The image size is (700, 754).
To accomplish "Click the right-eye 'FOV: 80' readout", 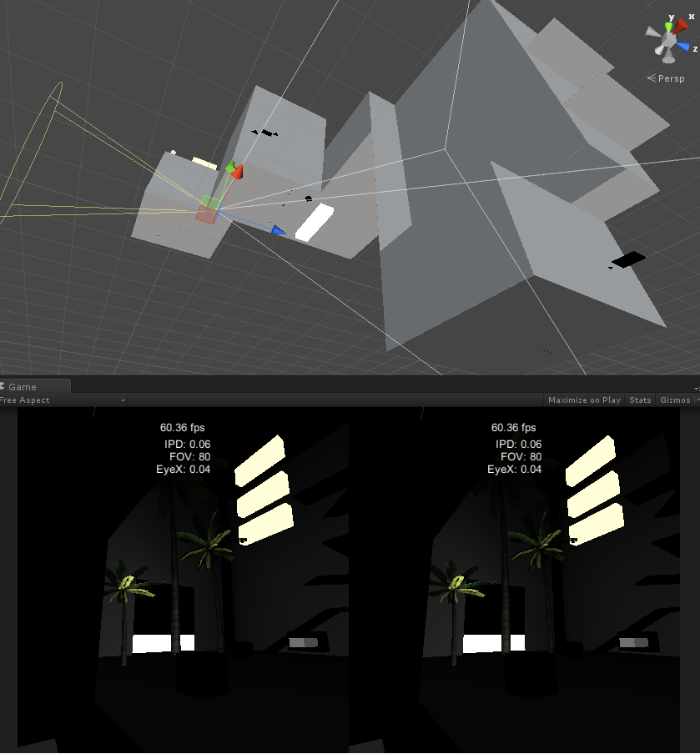I will coord(521,457).
